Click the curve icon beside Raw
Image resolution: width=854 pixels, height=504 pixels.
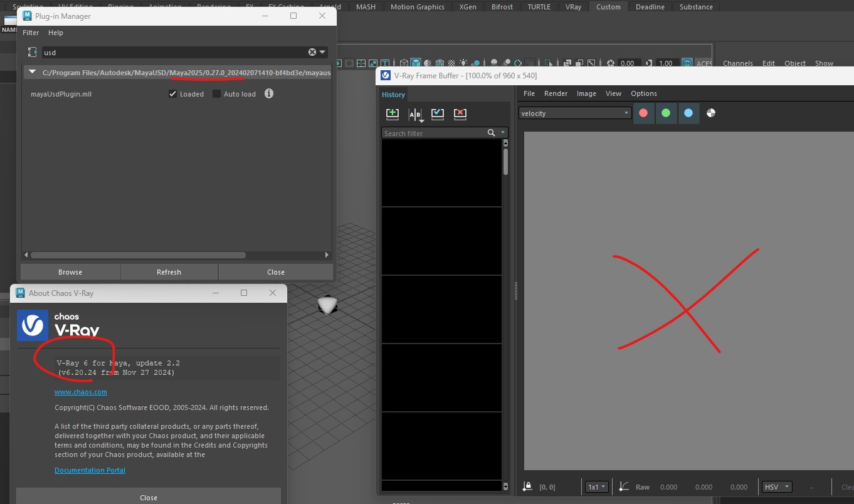click(x=624, y=486)
